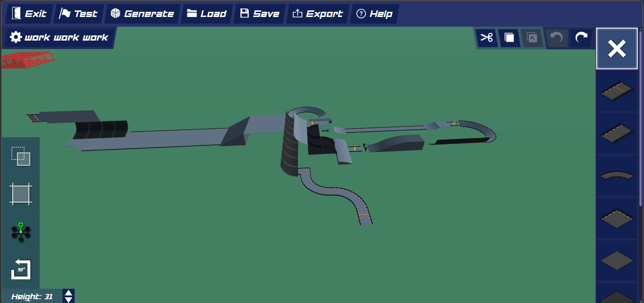Activate the overlapping-squares selection tool
Viewport: 644px width, 303px height.
[x=21, y=156]
